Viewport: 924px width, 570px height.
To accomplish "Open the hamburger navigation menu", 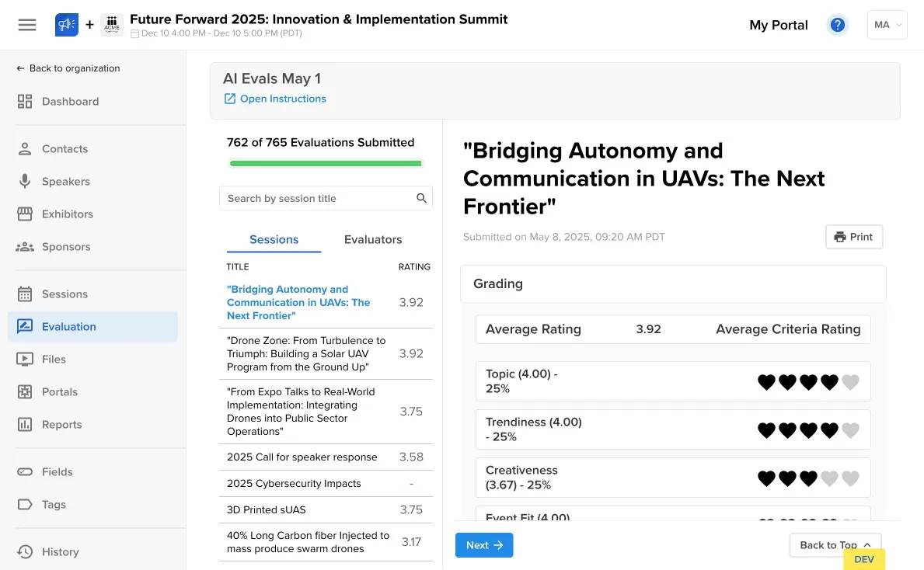I will click(27, 25).
